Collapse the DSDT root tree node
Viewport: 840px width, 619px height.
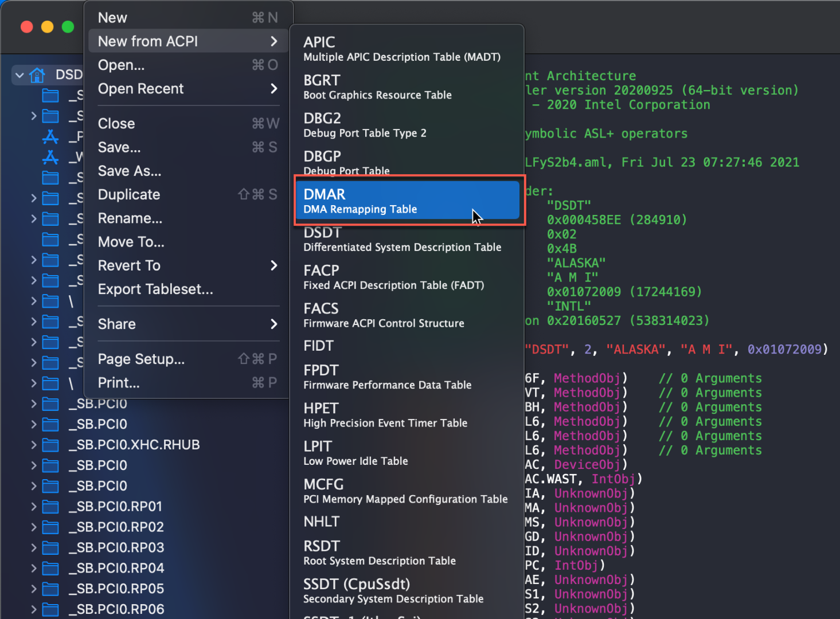19,75
